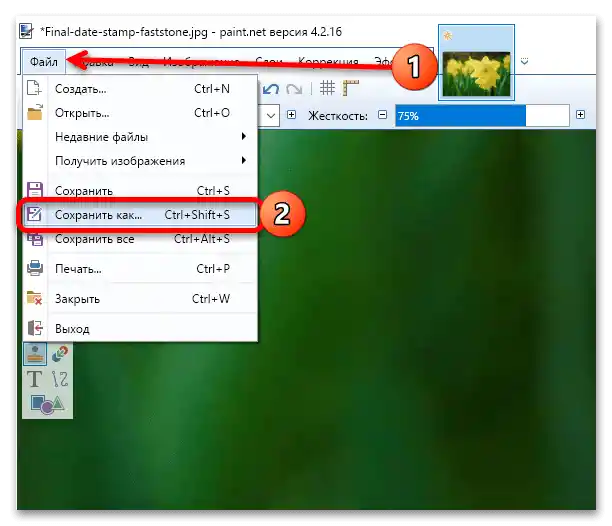Increase Жесткость with plus button
Image resolution: width=612 pixels, height=526 pixels.
(x=580, y=115)
